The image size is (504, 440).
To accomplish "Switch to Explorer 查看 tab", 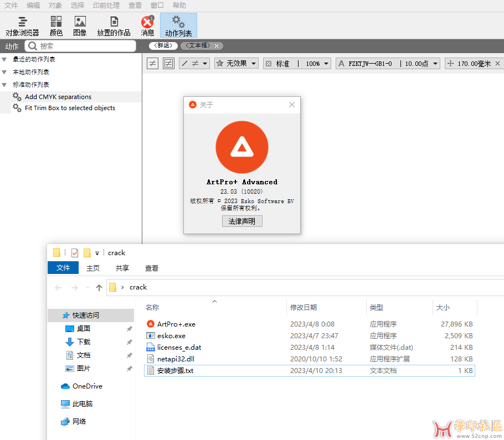I will [151, 268].
